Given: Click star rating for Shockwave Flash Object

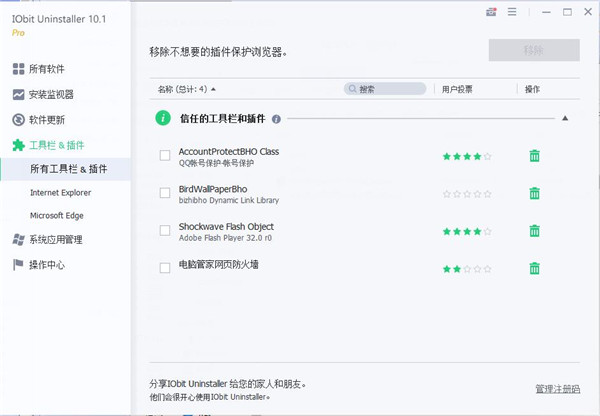Looking at the screenshot, I should point(467,231).
